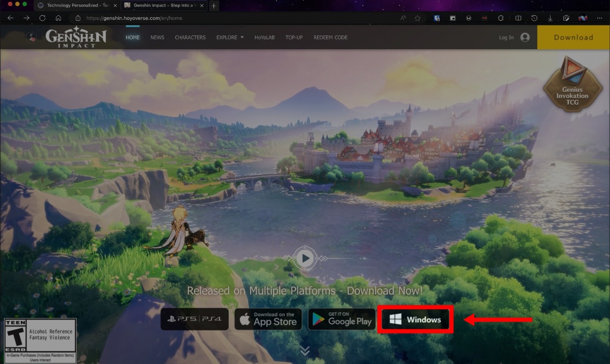Go back to the previous page
The height and width of the screenshot is (364, 610).
[x=10, y=18]
